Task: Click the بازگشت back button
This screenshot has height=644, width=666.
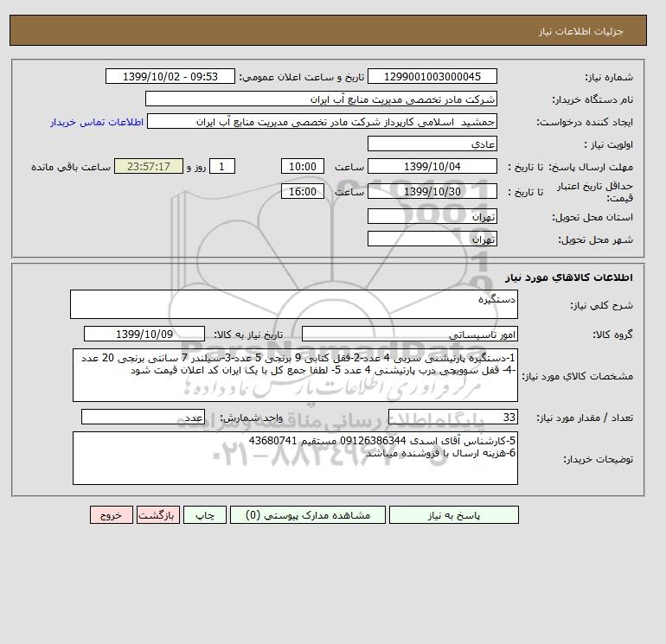Action: 158,515
